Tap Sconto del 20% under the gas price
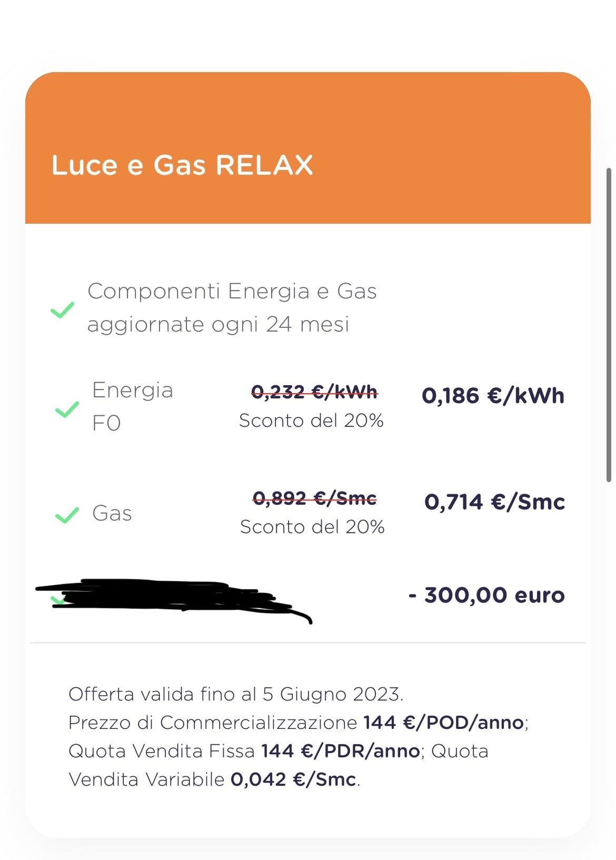This screenshot has height=860, width=616. point(312,527)
